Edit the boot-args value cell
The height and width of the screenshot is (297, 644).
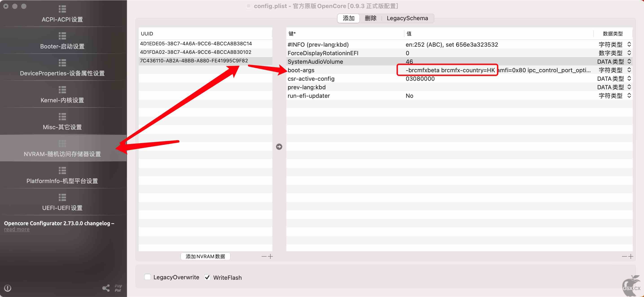click(x=498, y=70)
